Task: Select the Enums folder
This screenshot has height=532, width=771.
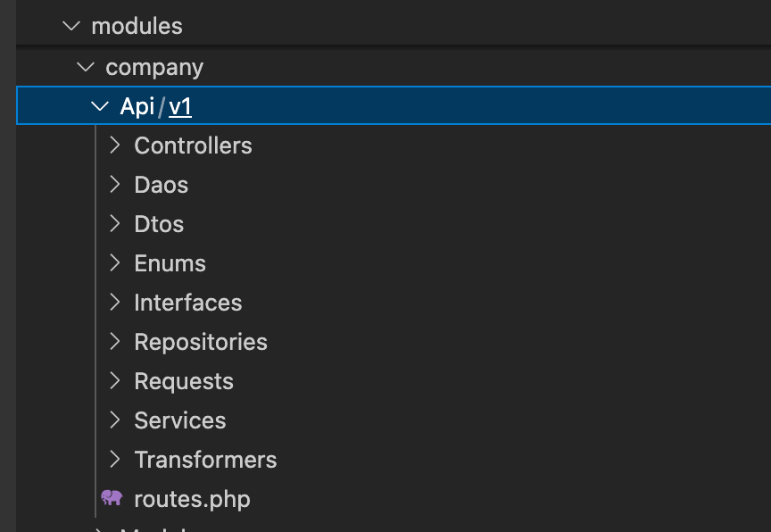Action: 170,263
